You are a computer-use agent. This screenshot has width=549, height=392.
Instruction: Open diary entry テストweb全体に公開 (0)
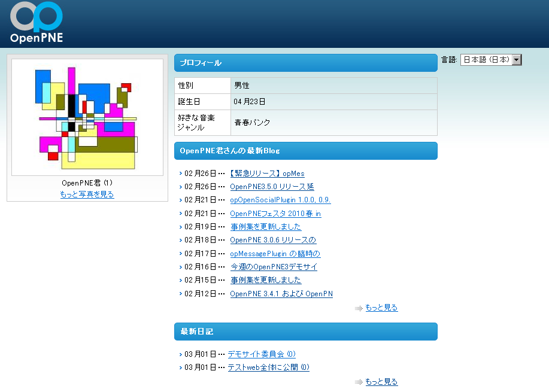point(268,367)
